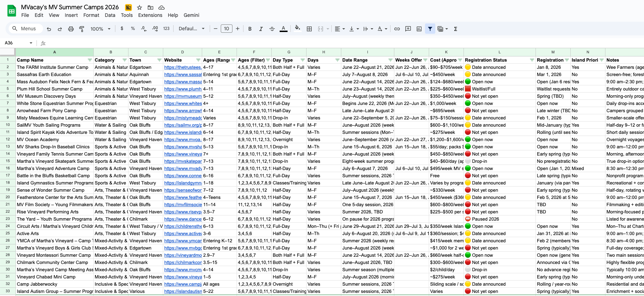Open the filter views dropdown

point(443,29)
